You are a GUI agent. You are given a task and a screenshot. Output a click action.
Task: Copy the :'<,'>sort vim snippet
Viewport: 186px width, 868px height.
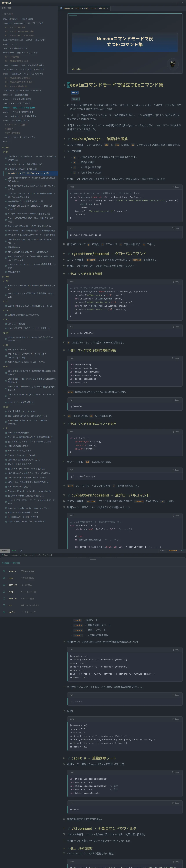pyautogui.click(x=176, y=695)
